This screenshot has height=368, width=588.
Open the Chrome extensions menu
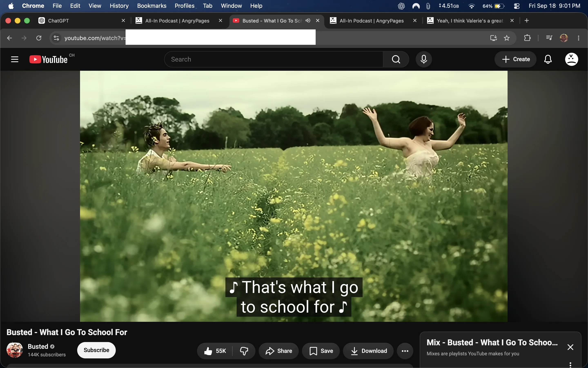click(527, 38)
